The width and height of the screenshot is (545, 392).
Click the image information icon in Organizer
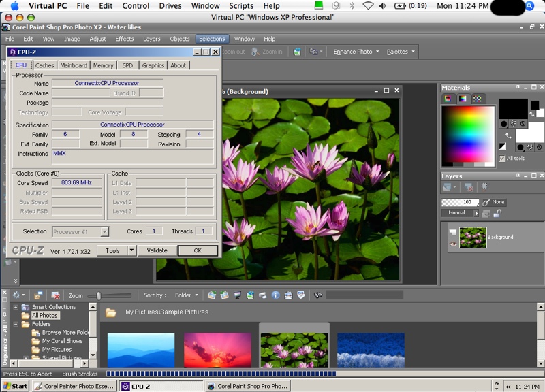coord(276,295)
